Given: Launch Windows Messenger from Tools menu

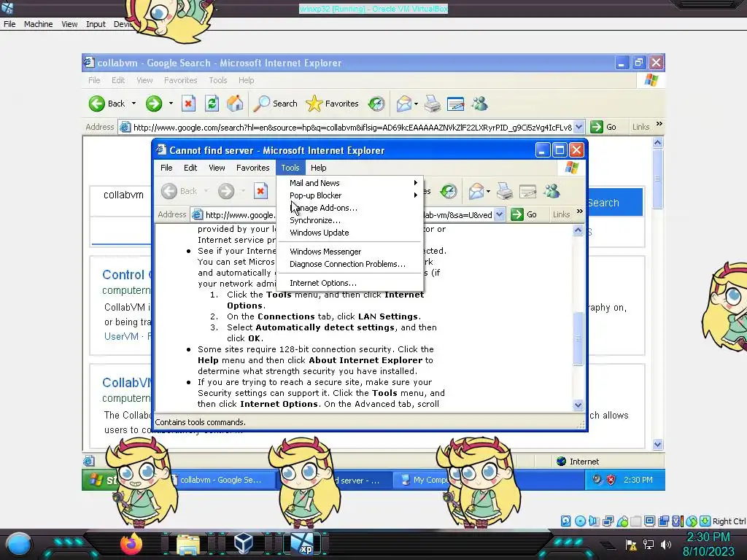Looking at the screenshot, I should [x=349, y=252].
